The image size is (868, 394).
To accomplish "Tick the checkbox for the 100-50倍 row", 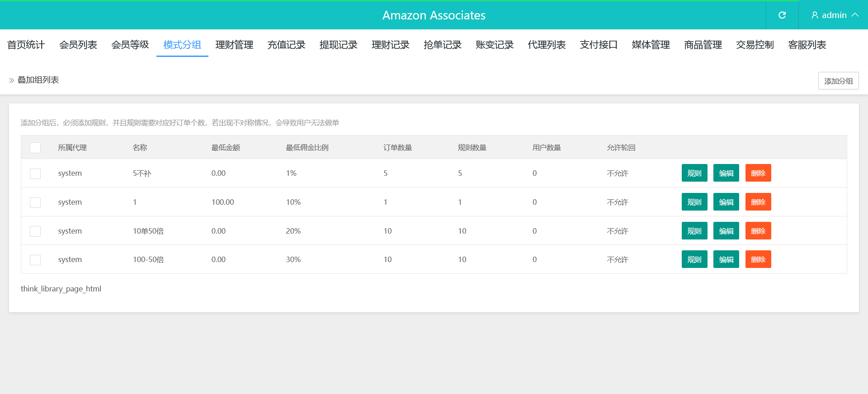I will 35,260.
